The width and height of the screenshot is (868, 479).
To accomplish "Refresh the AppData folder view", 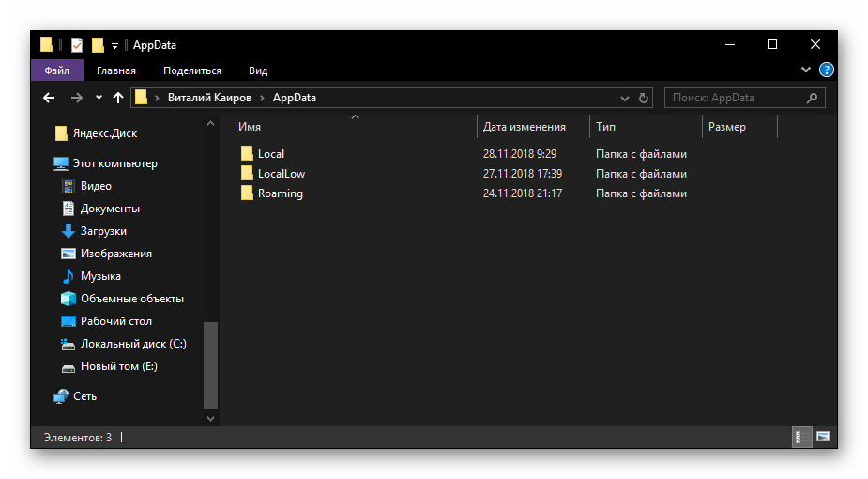I will pos(644,98).
